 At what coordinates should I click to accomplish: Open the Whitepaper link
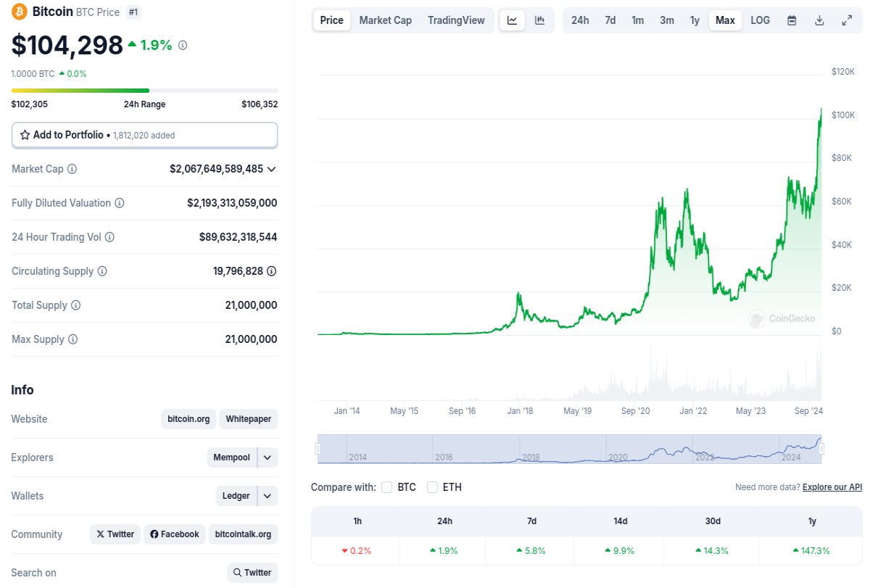click(249, 419)
